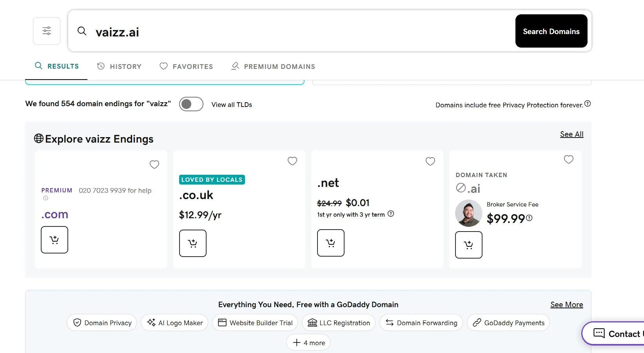This screenshot has height=353, width=644.
Task: Add the .co.uk domain to cart
Action: 193,243
